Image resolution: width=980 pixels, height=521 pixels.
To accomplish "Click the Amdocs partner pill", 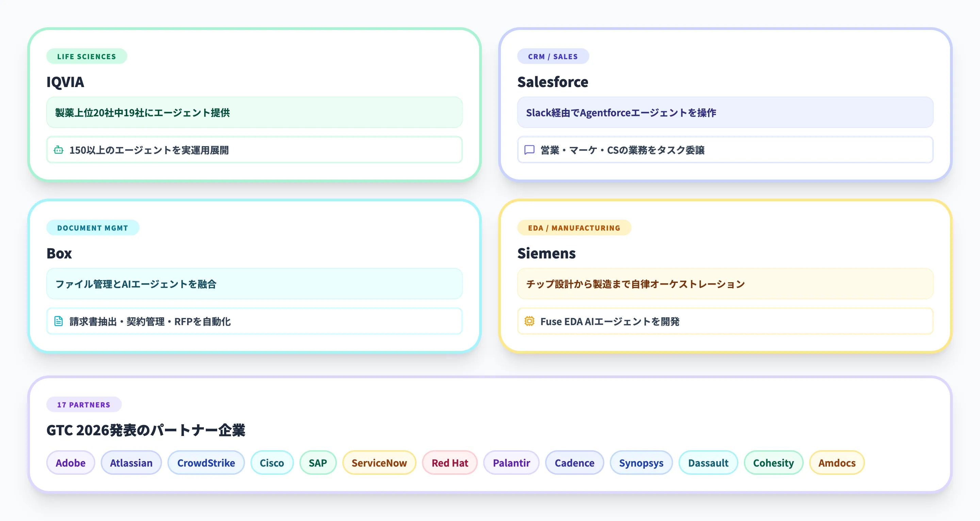I will pos(837,463).
